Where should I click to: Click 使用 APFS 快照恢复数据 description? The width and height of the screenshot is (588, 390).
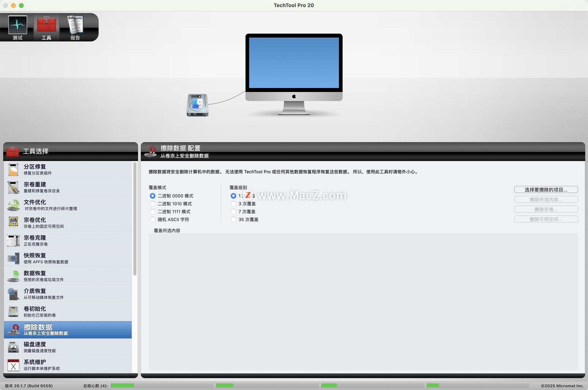[x=46, y=262]
